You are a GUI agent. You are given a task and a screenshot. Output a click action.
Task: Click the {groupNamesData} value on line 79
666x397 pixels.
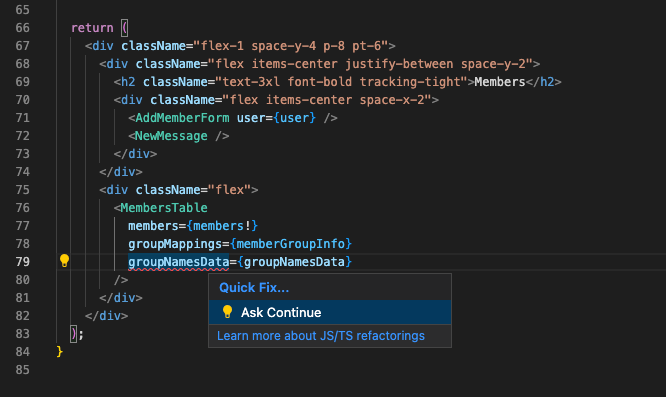click(294, 262)
